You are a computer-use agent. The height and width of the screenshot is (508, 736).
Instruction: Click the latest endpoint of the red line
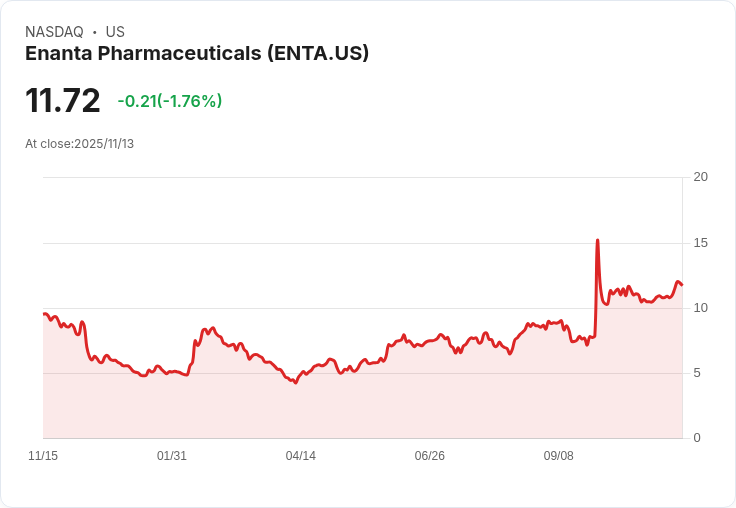click(682, 285)
